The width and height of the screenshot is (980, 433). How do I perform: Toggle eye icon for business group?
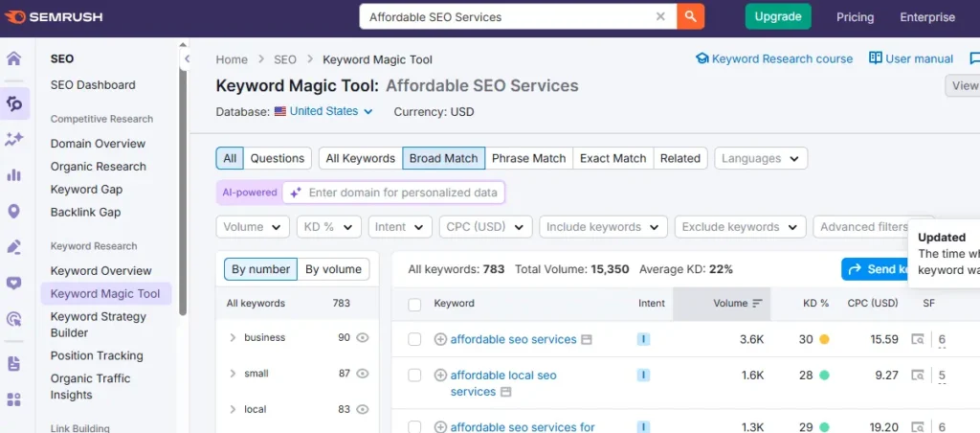[x=363, y=338]
